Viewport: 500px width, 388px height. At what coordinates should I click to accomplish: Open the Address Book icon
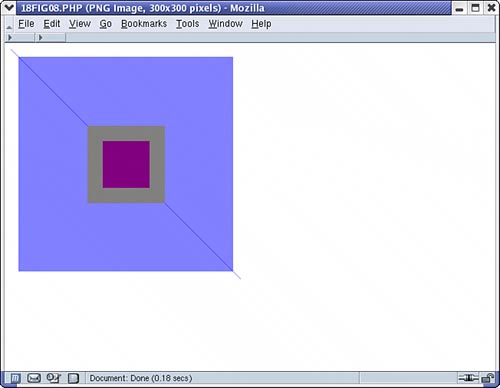coord(73,378)
